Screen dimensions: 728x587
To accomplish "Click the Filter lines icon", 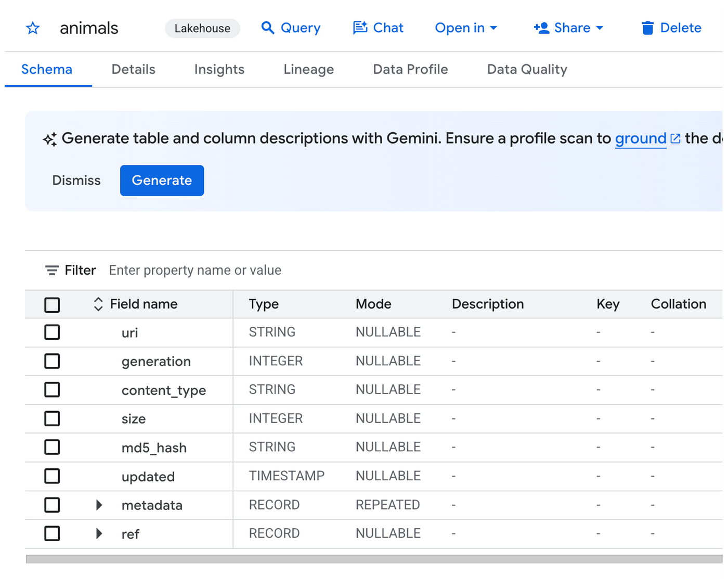I will coord(52,270).
